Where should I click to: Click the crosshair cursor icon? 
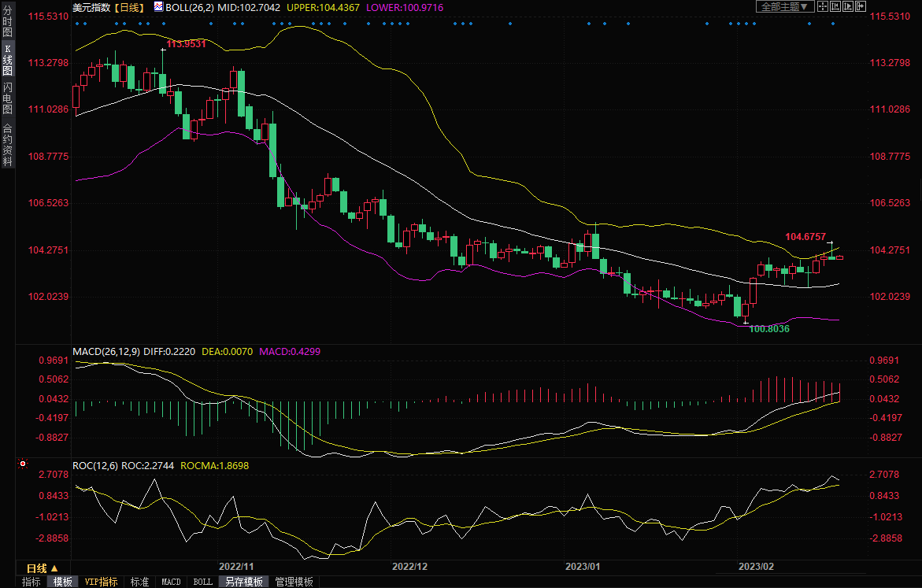point(823,6)
